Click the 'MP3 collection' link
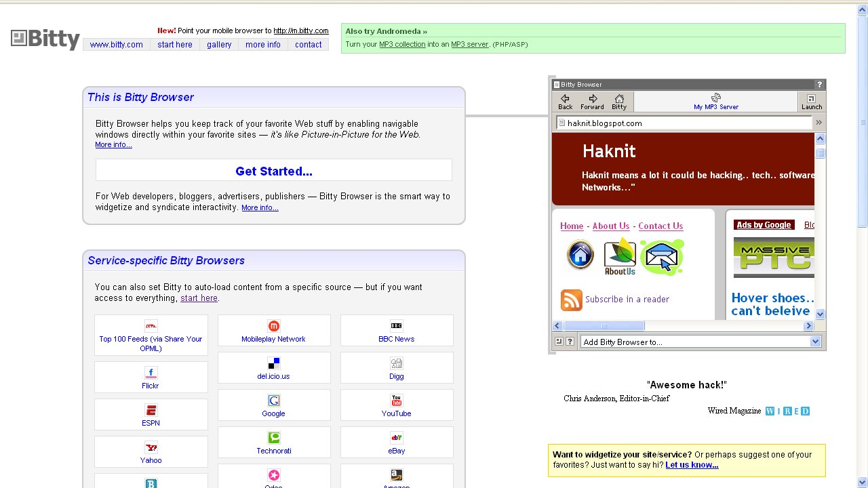 tap(402, 44)
